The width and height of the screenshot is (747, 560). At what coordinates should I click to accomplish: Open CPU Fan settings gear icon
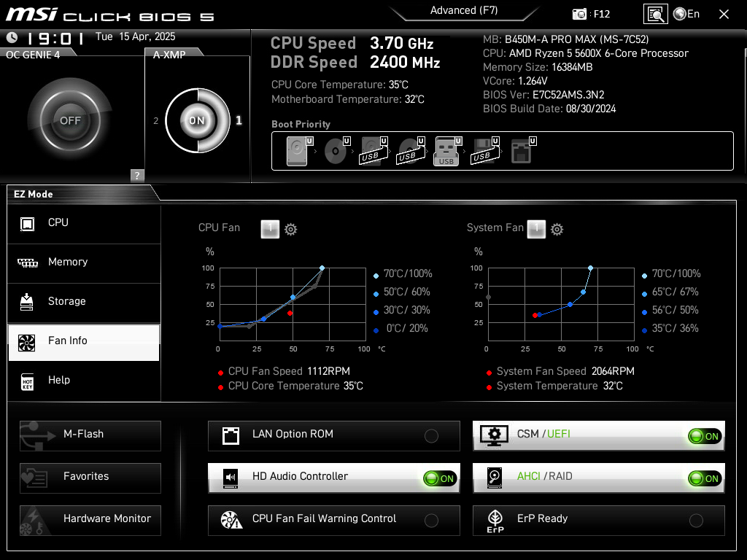[290, 230]
